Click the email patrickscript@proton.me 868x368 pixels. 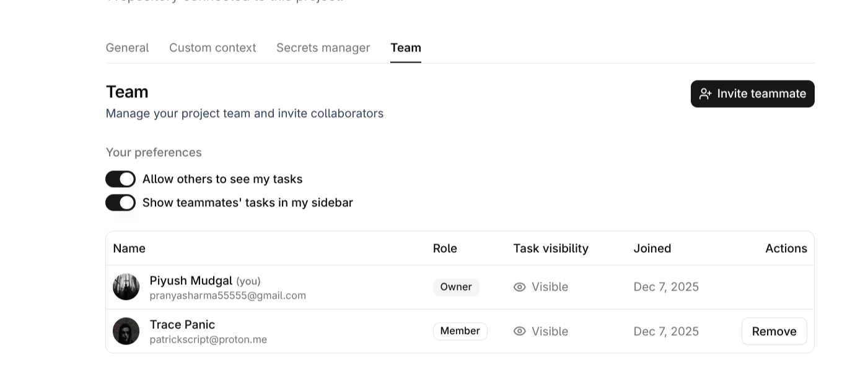click(x=208, y=340)
